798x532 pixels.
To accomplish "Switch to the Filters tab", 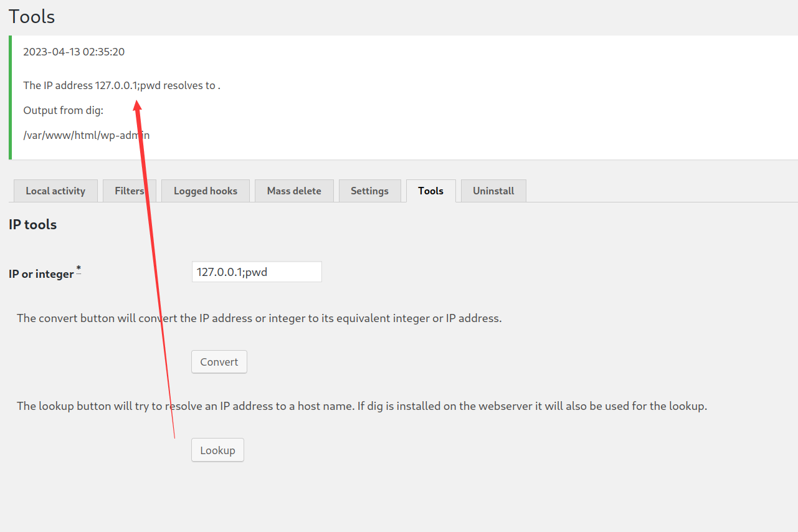I will pyautogui.click(x=128, y=191).
